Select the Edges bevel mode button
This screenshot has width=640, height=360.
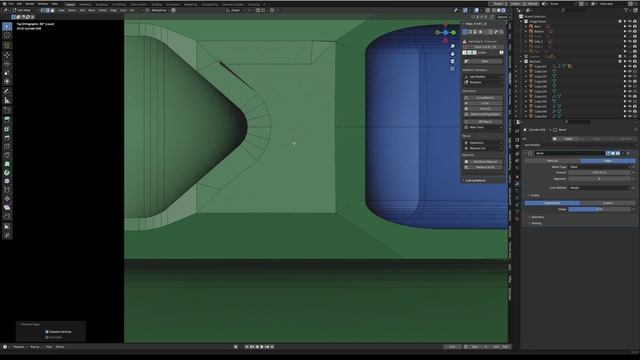click(608, 161)
